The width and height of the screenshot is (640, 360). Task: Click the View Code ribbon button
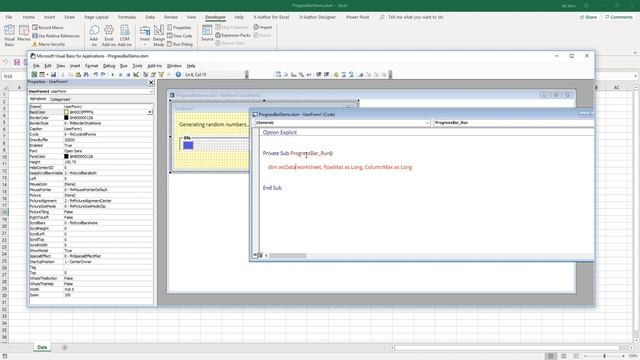tap(180, 36)
